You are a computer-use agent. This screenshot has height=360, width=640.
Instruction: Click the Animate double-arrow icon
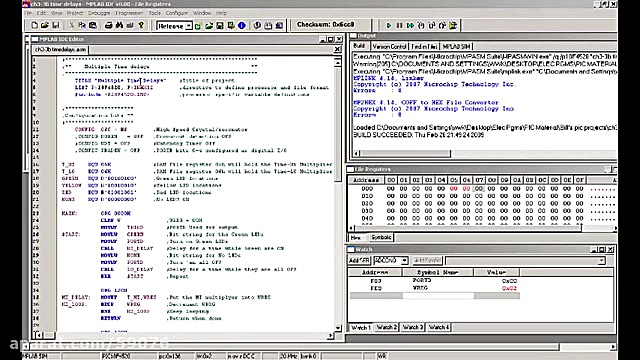[410, 25]
